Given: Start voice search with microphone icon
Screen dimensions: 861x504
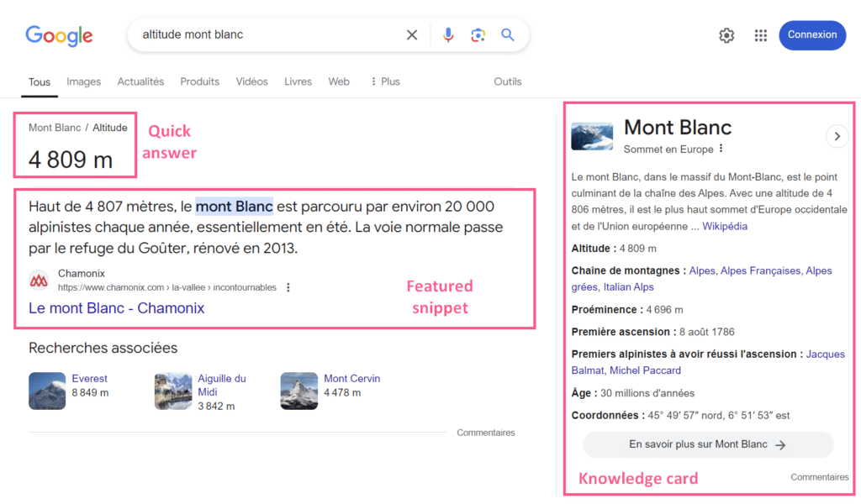Looking at the screenshot, I should [x=448, y=35].
